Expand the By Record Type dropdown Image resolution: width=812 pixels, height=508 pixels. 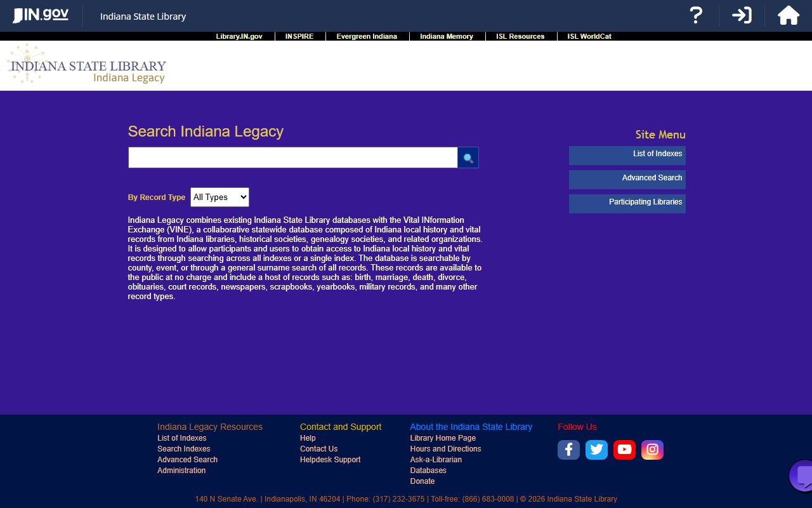(219, 197)
